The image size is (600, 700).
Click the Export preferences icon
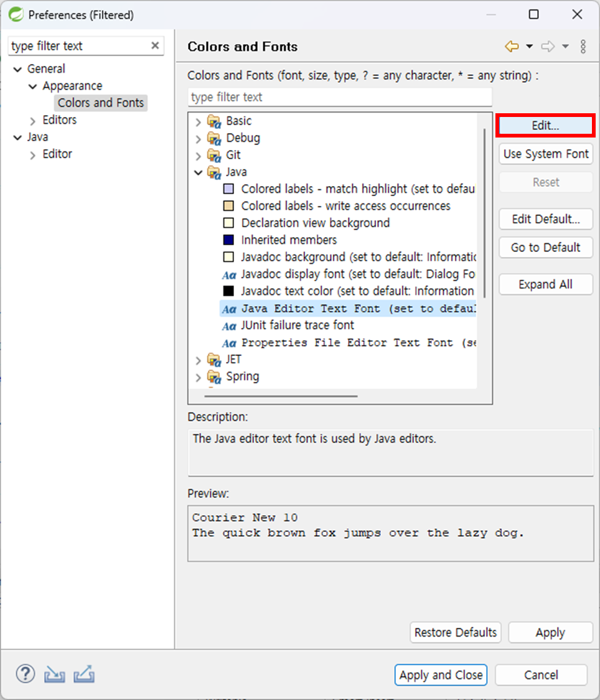coord(84,674)
